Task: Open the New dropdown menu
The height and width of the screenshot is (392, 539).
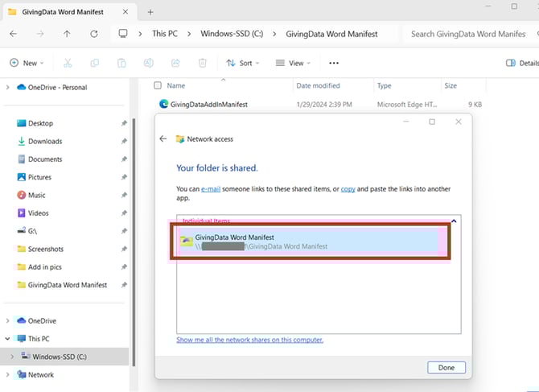Action: click(27, 63)
